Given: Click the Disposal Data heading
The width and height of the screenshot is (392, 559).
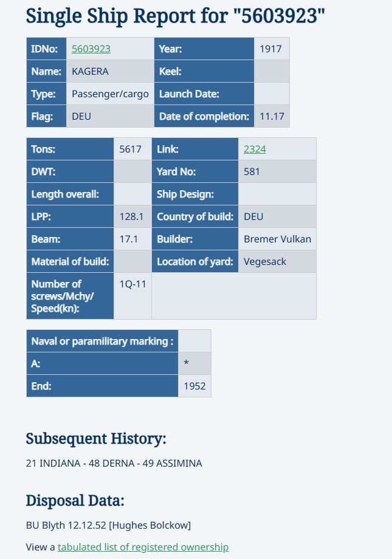Looking at the screenshot, I should tap(75, 501).
